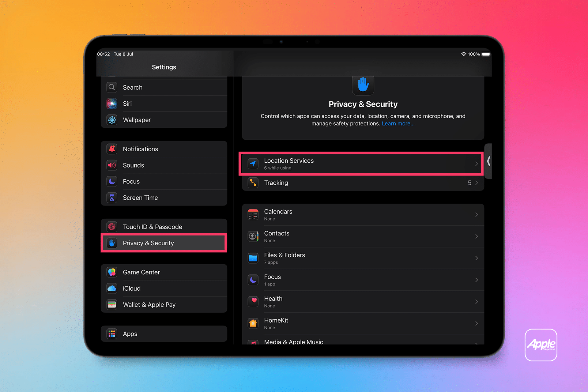Click the 'None' subtitle under Health
This screenshot has height=392, width=588.
(269, 306)
